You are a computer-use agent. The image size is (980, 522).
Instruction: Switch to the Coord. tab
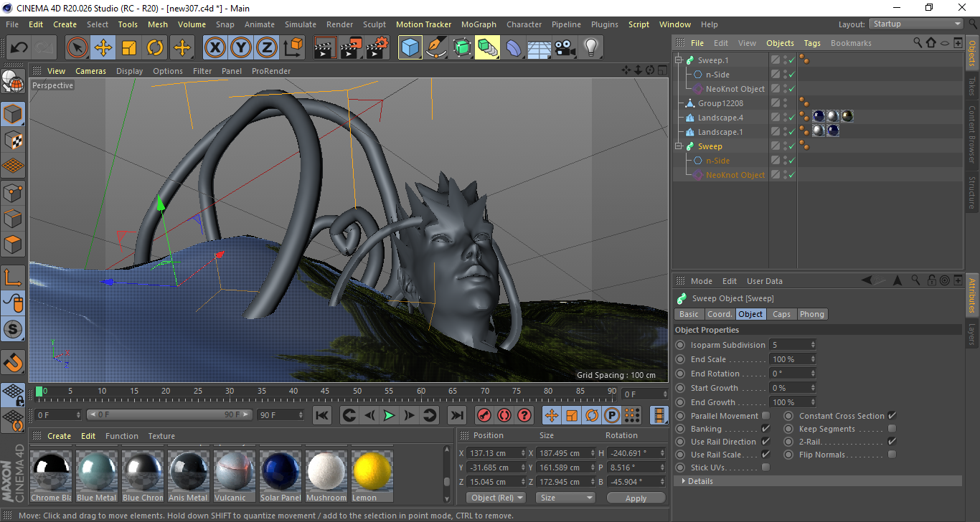[x=720, y=314]
